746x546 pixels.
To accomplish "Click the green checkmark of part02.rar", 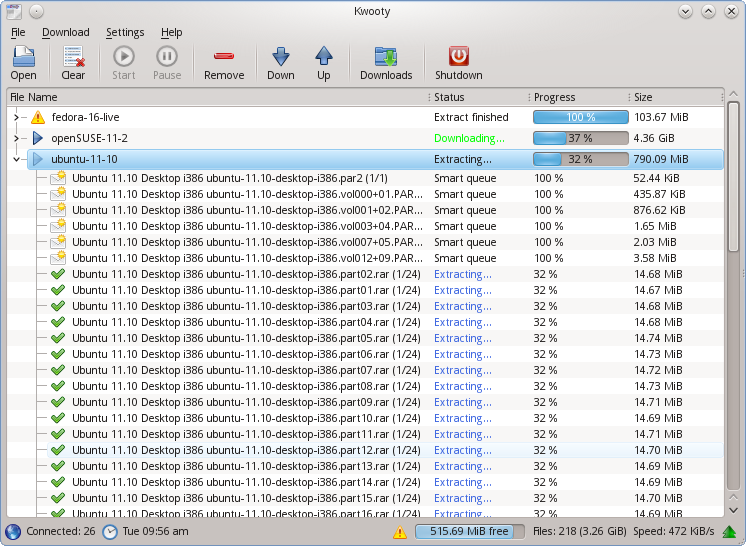I will 58,274.
